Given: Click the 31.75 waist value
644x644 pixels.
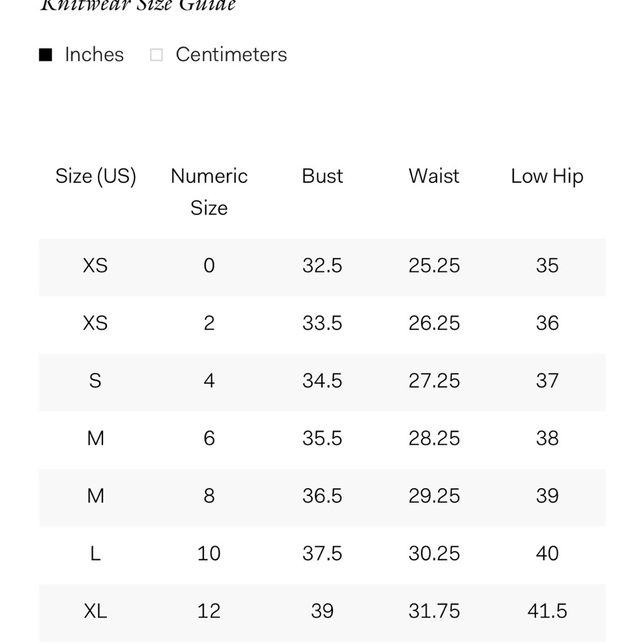Looking at the screenshot, I should point(434,611).
